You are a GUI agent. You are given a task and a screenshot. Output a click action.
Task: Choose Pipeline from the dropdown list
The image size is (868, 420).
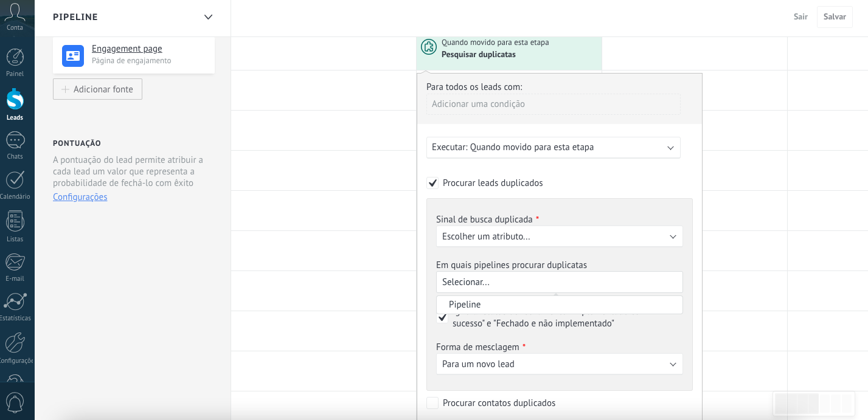pyautogui.click(x=465, y=305)
